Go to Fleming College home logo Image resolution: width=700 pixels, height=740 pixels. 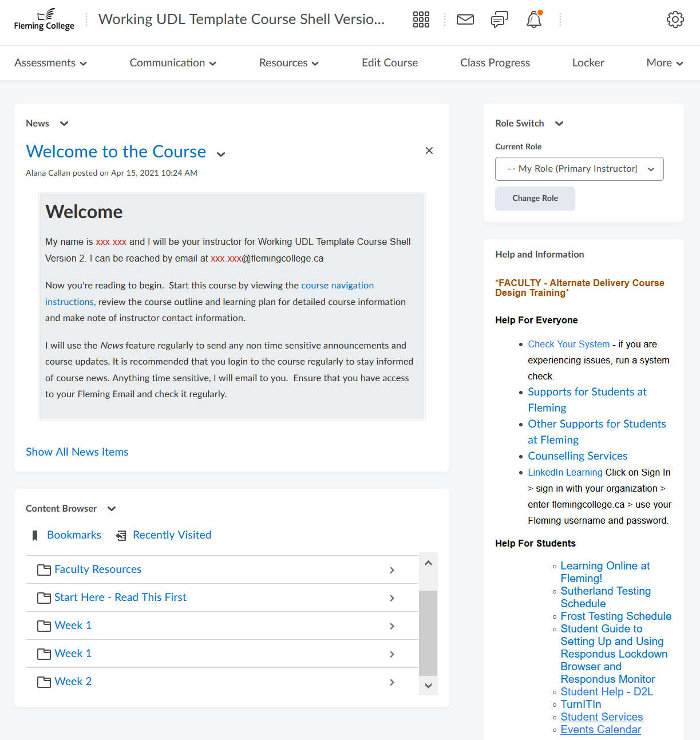point(44,19)
